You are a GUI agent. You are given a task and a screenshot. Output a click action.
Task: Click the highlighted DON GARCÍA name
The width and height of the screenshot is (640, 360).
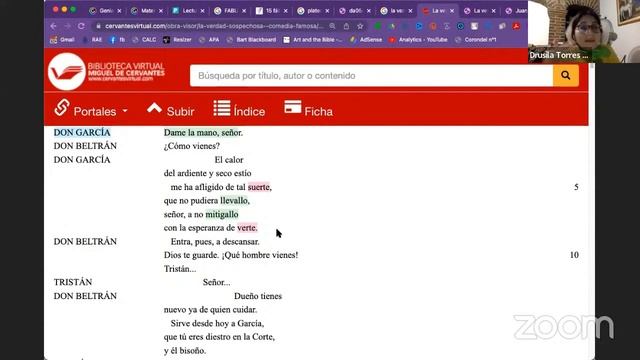click(x=82, y=132)
